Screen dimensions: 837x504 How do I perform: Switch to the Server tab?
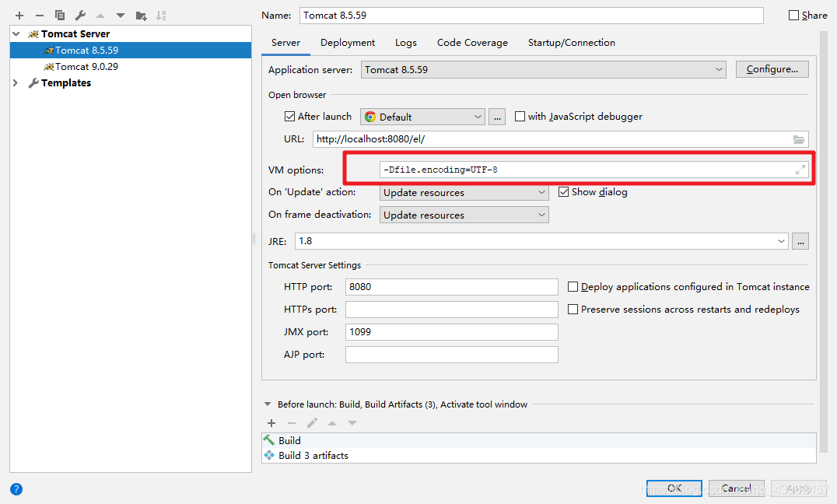[285, 43]
